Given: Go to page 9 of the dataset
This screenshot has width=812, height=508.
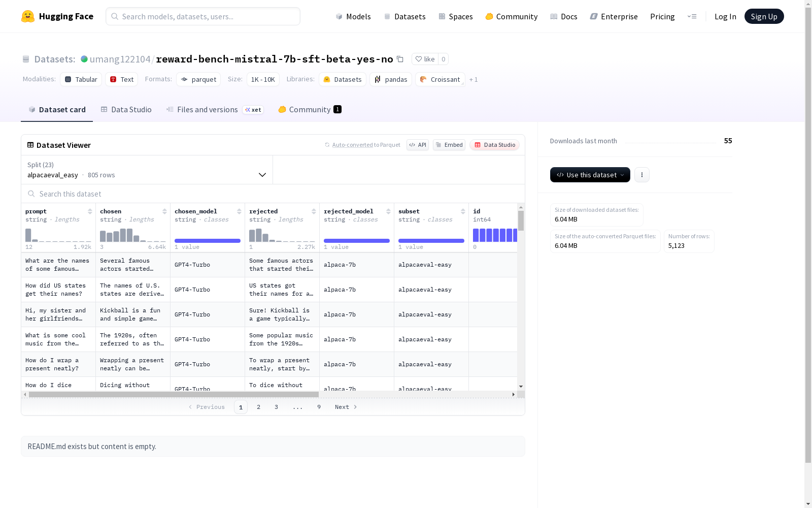Looking at the screenshot, I should click(x=319, y=407).
